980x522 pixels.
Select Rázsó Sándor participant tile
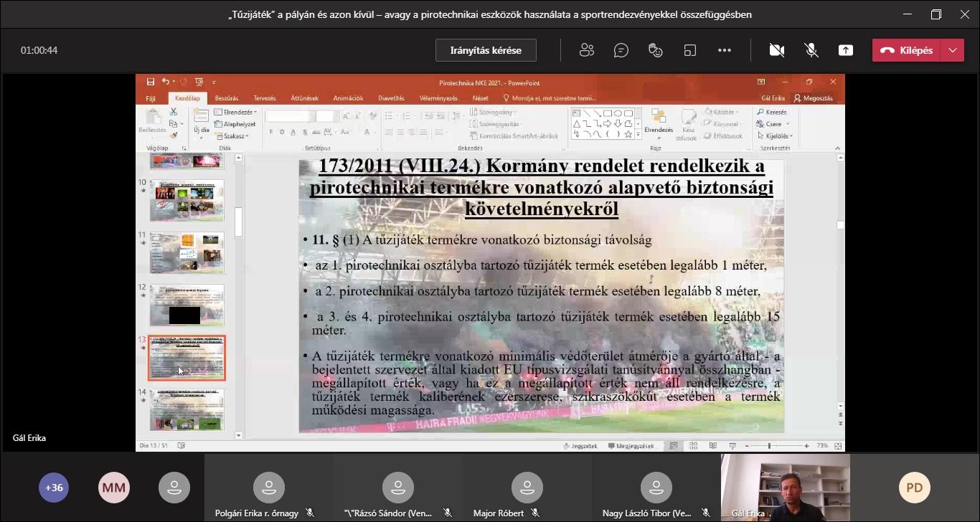point(398,488)
